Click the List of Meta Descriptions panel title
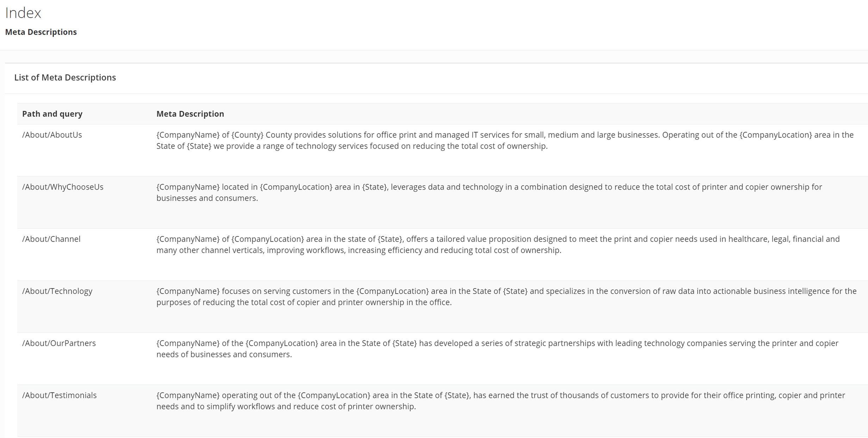This screenshot has width=868, height=438. (65, 78)
